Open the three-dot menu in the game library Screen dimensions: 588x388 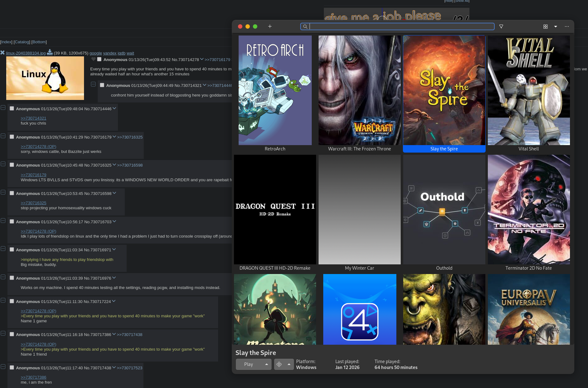567,26
